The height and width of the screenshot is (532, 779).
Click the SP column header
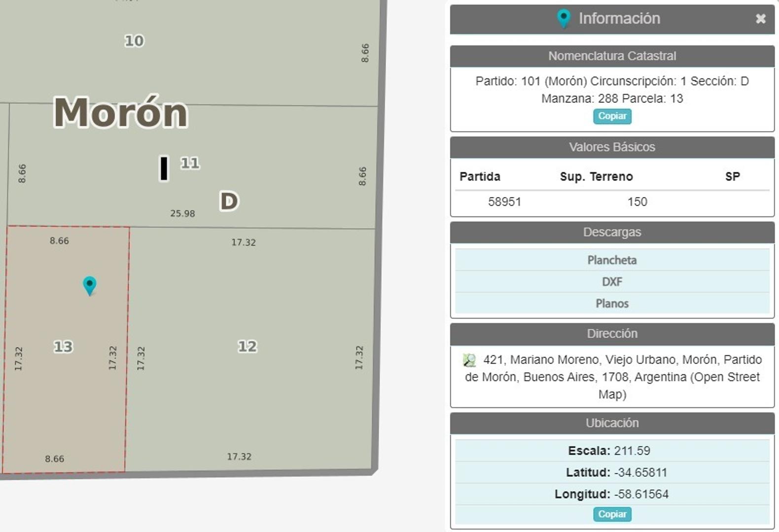pyautogui.click(x=732, y=176)
